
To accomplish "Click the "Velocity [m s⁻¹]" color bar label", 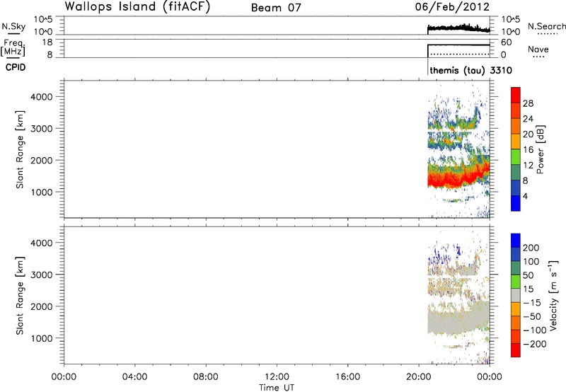I will [553, 295].
